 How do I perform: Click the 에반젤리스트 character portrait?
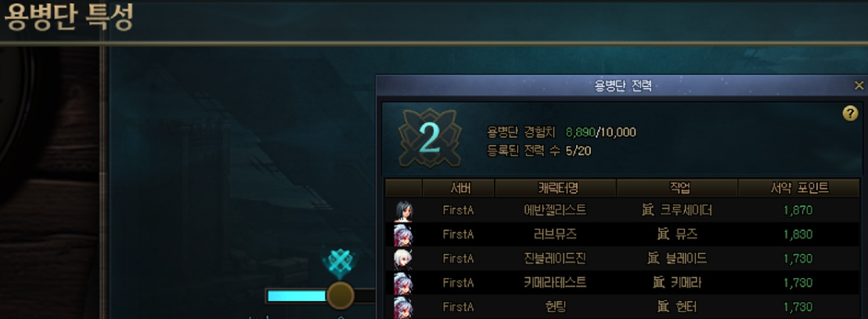tap(404, 211)
